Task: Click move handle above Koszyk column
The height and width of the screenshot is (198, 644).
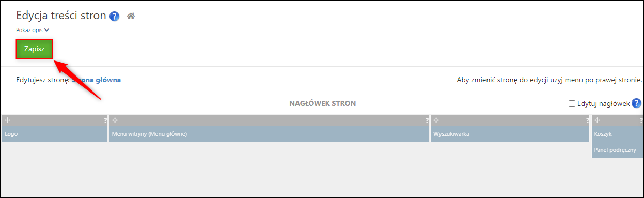Action: click(597, 120)
